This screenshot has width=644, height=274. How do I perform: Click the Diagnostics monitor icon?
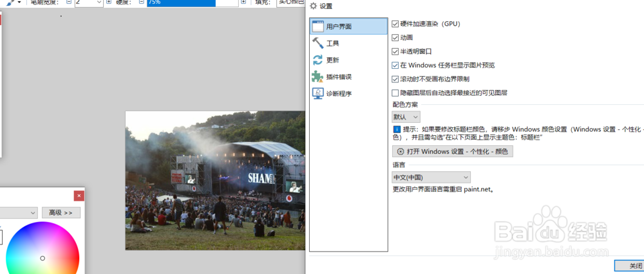point(318,93)
